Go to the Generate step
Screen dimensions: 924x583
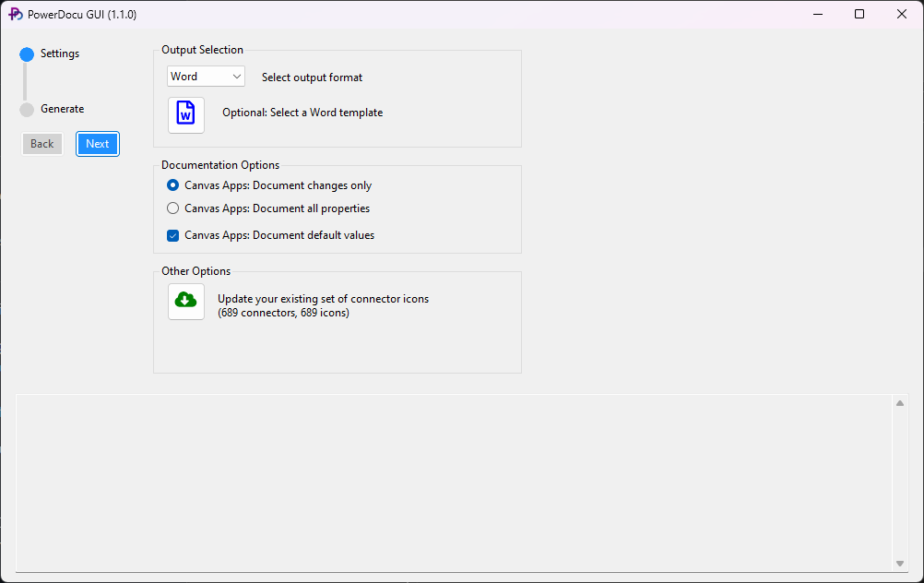(x=52, y=109)
